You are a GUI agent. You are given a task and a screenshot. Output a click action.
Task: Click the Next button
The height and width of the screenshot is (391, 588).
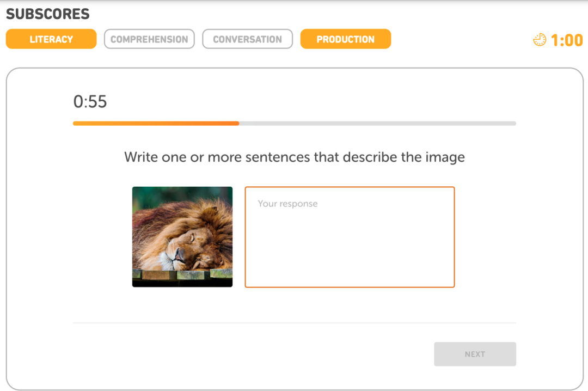pyautogui.click(x=475, y=354)
